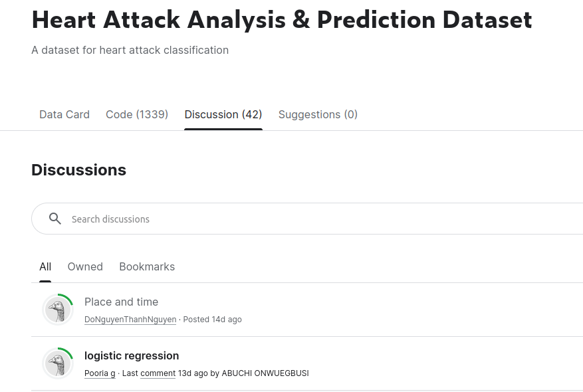Open the Code (1339) tab

click(137, 114)
